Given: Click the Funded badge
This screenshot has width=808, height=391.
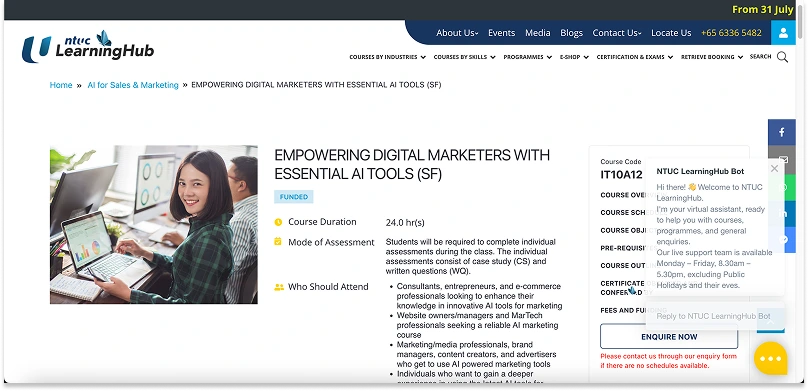Looking at the screenshot, I should (294, 197).
